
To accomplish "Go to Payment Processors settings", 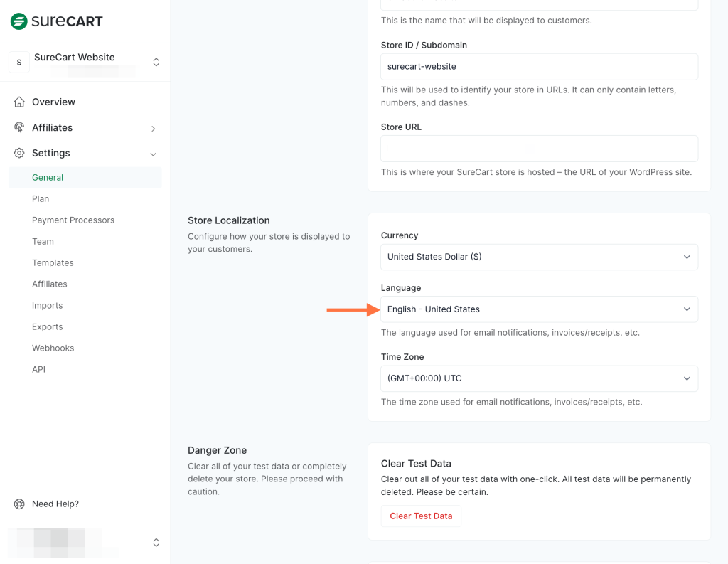I will coord(73,220).
